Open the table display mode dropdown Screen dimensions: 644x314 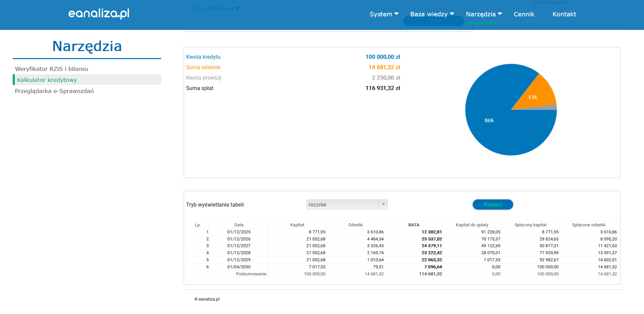(x=347, y=205)
